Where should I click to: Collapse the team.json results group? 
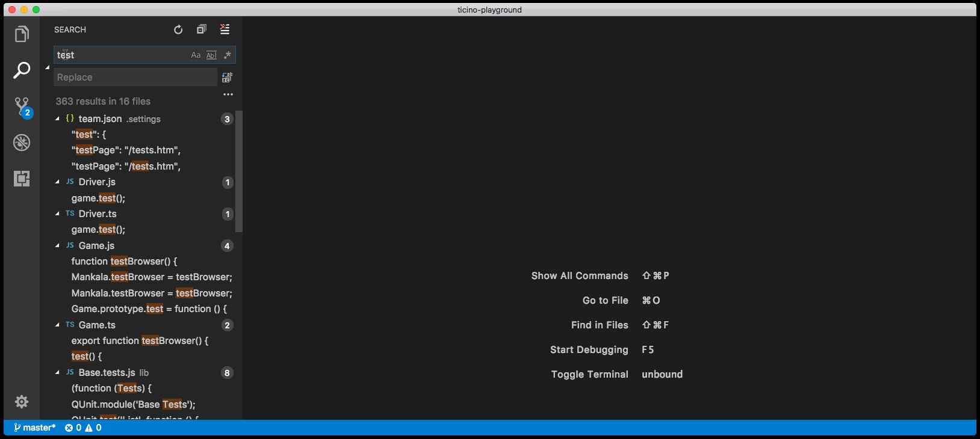[x=58, y=119]
